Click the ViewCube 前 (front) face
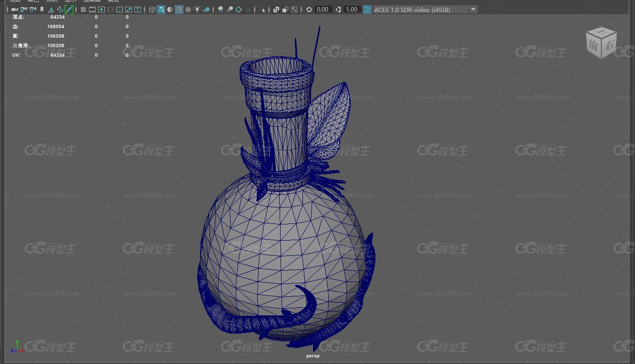The image size is (635, 364). click(x=594, y=46)
